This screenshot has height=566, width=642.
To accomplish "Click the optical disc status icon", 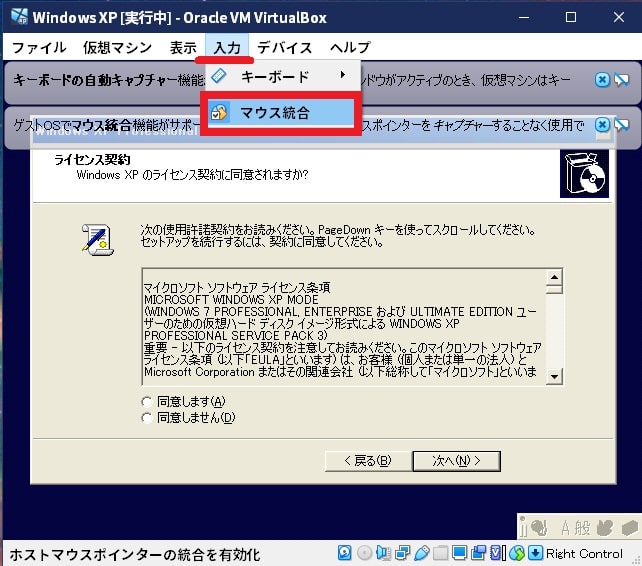I will pos(364,553).
